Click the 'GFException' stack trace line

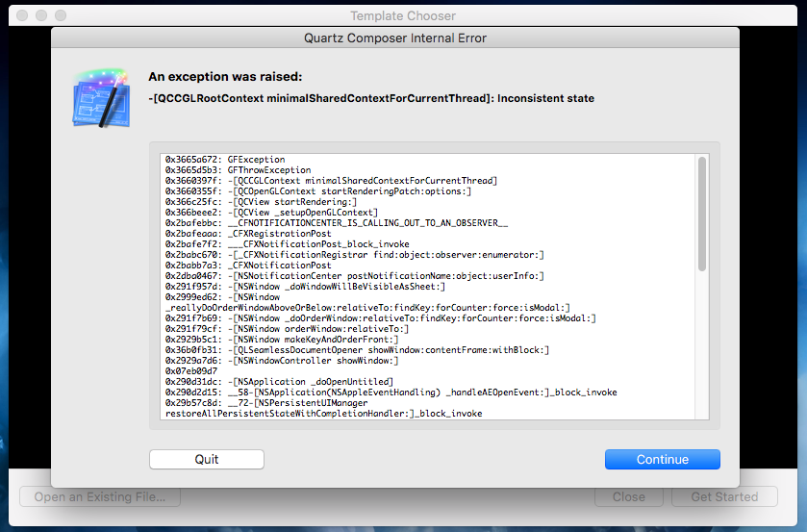pyautogui.click(x=225, y=160)
